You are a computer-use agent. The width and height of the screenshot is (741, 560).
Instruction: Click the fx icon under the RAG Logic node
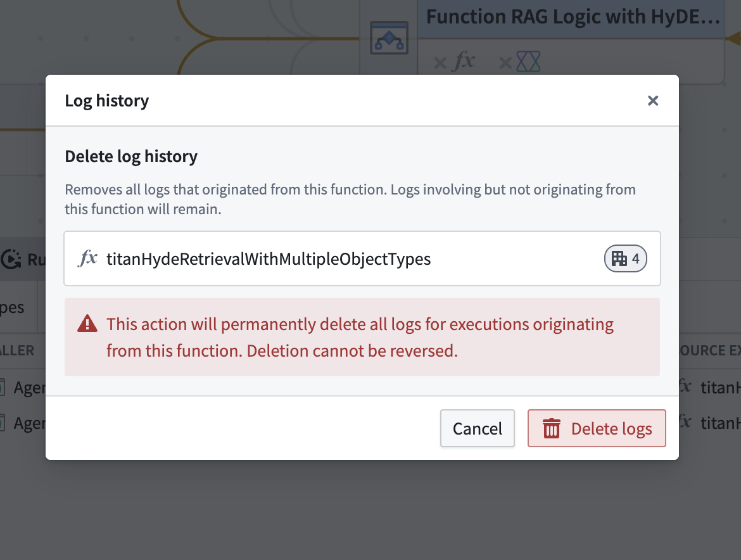[464, 61]
